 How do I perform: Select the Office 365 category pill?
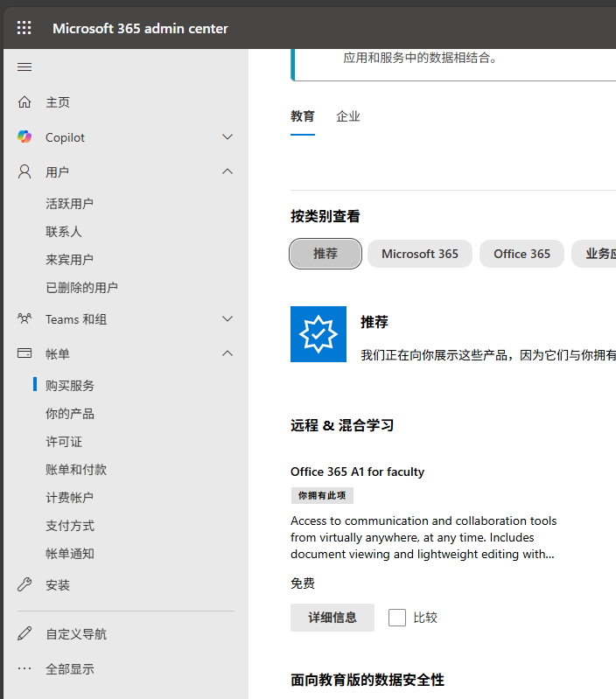pyautogui.click(x=522, y=254)
